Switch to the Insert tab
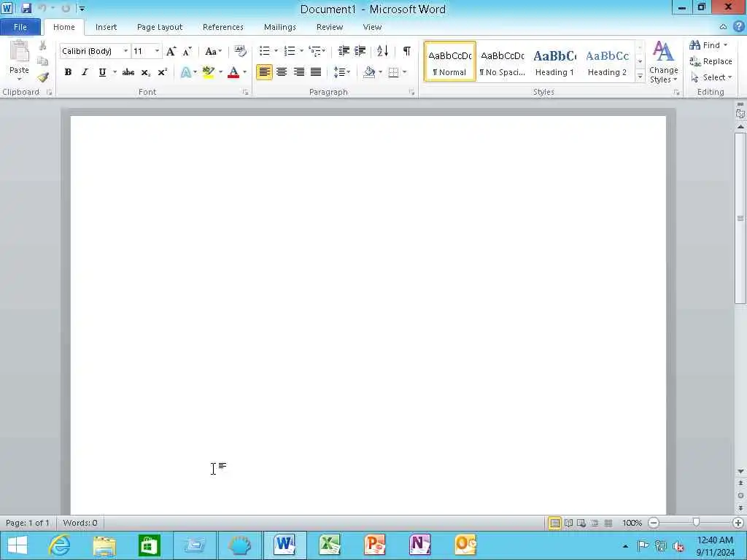This screenshot has width=747, height=560. [x=106, y=27]
